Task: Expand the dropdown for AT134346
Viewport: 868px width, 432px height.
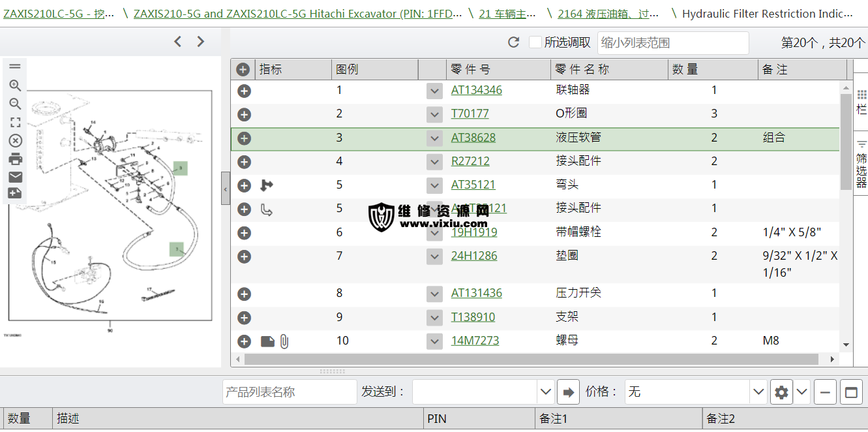Action: 435,91
